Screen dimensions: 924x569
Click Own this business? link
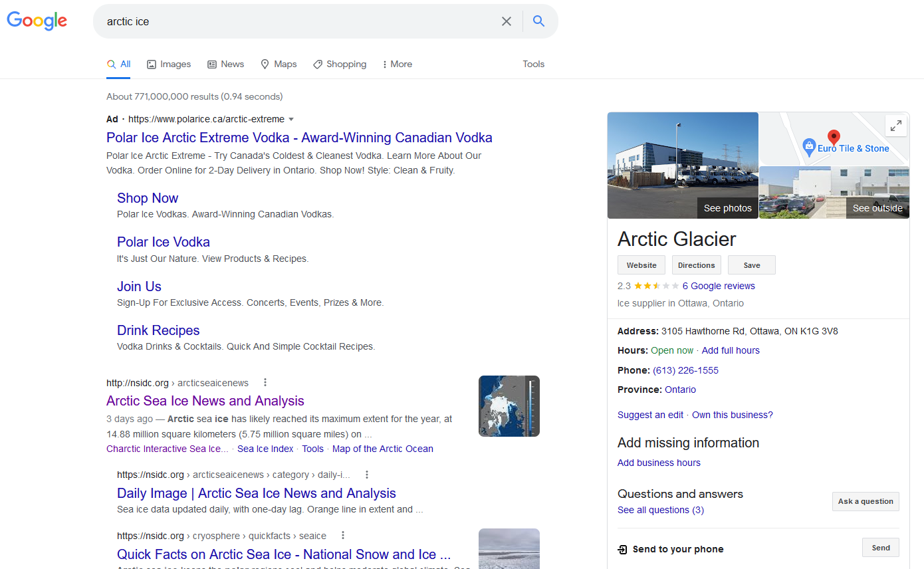click(x=733, y=415)
